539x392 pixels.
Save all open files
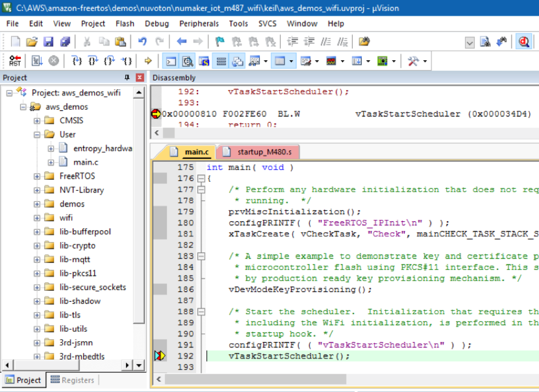pos(65,41)
